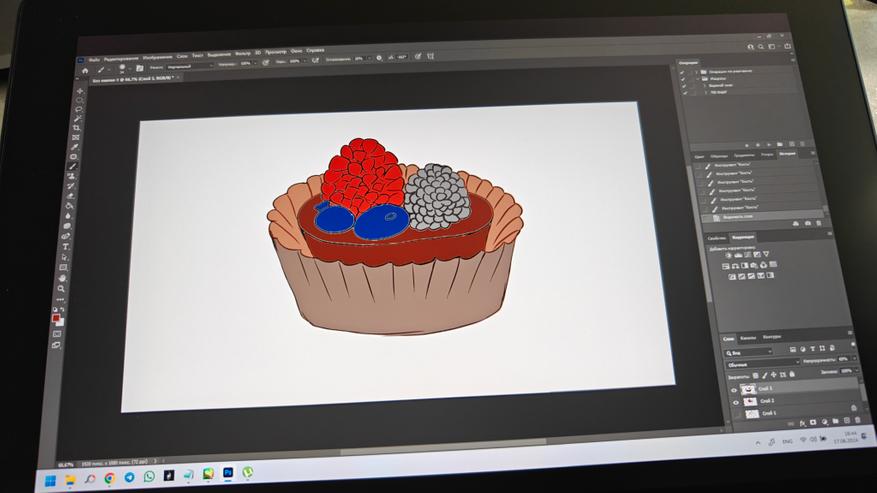Toggle second action set checkmark in Операции
Image resolution: width=877 pixels, height=493 pixels.
(683, 79)
